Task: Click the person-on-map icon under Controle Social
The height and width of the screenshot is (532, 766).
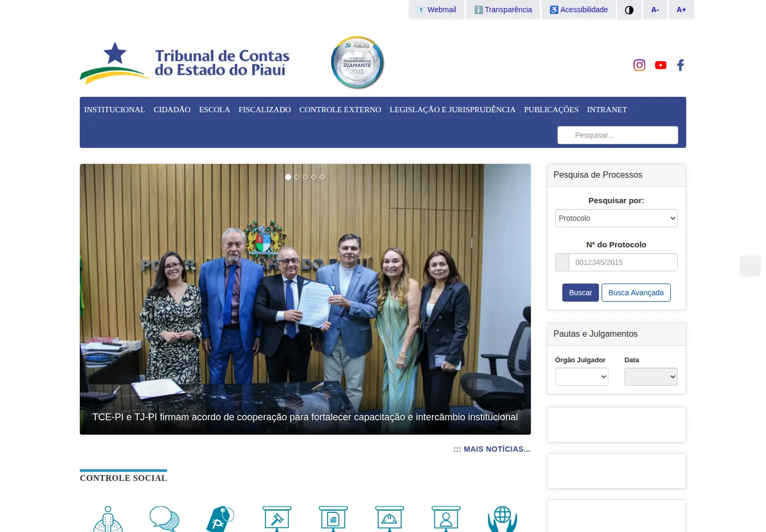Action: 108,519
